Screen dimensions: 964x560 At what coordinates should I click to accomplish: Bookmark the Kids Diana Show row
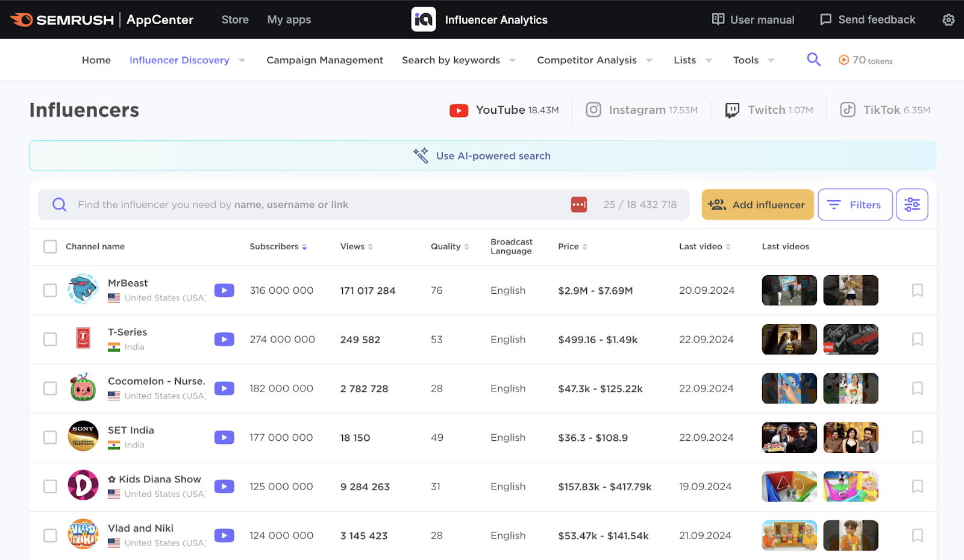coord(918,487)
